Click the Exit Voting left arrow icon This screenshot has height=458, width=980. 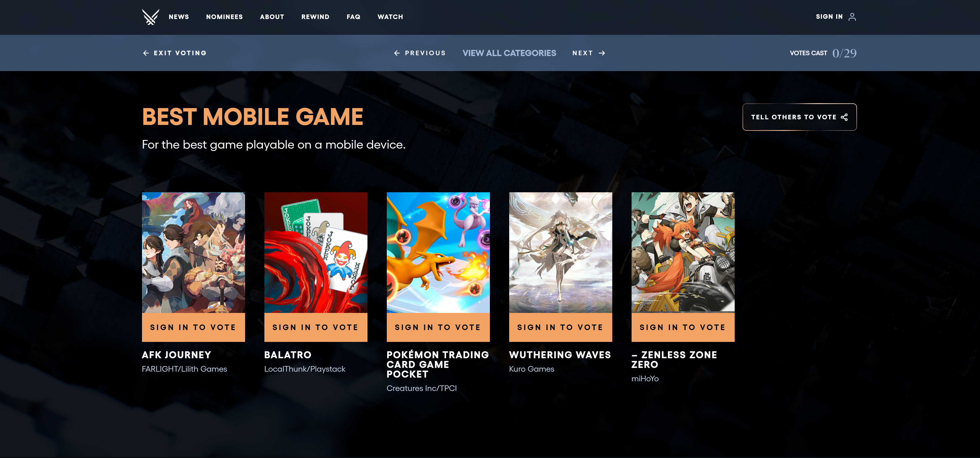pyautogui.click(x=146, y=53)
